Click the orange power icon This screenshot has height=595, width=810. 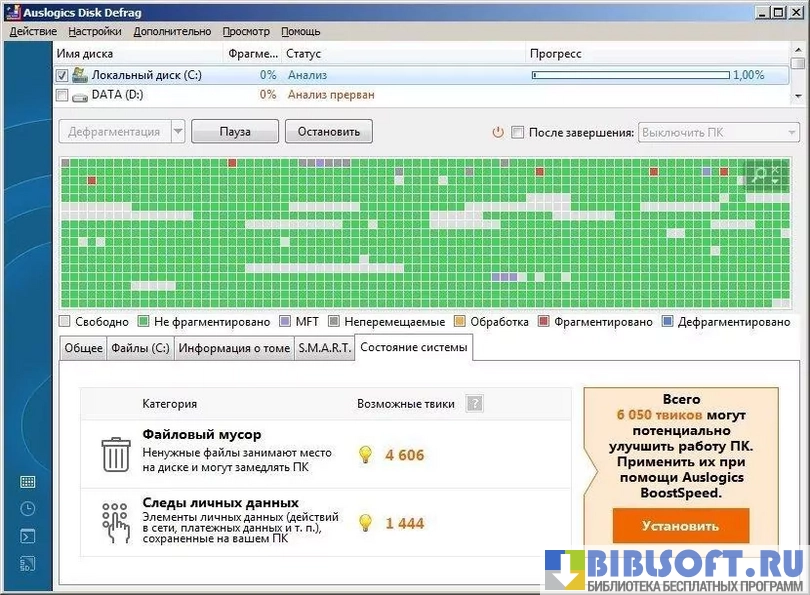click(498, 132)
